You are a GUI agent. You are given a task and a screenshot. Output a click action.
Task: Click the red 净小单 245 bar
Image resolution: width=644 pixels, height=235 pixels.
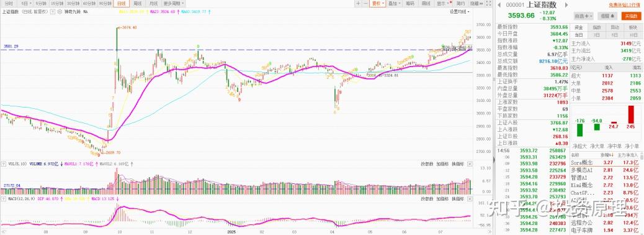point(630,114)
